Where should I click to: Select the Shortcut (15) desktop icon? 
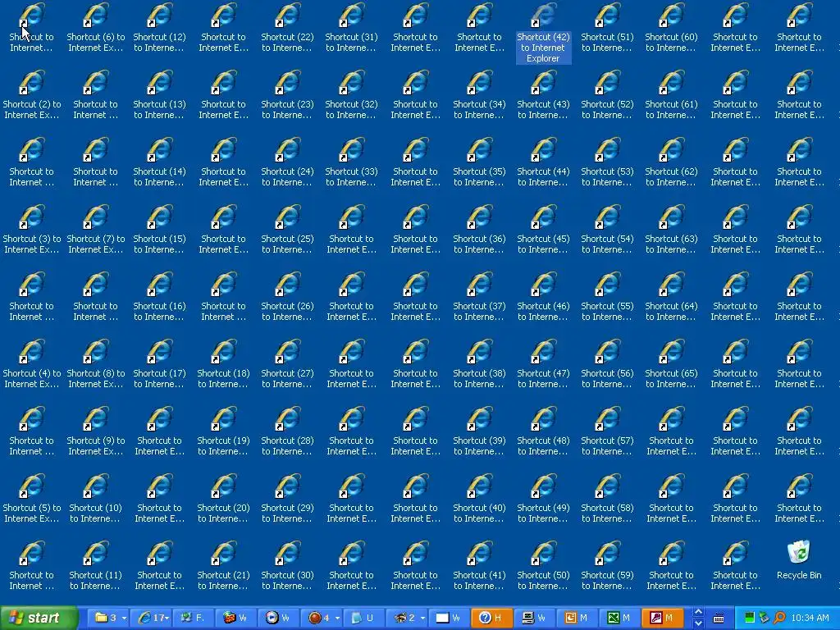pyautogui.click(x=160, y=230)
